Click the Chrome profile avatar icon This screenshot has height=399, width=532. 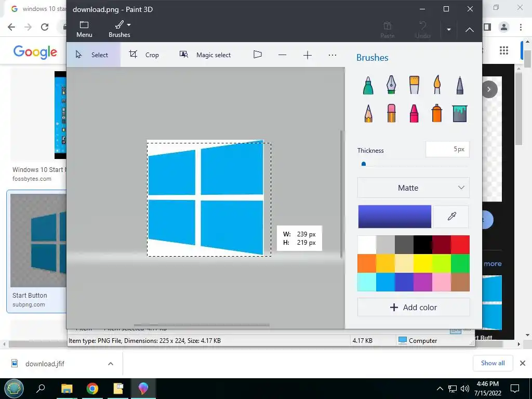504,27
